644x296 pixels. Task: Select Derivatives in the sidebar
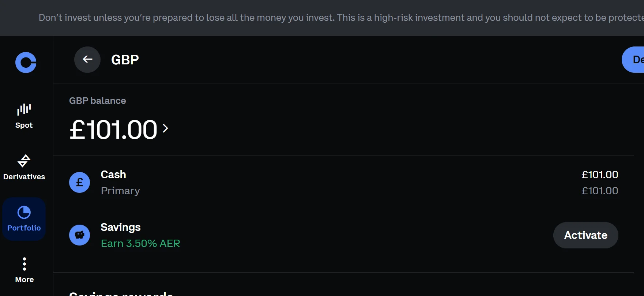[x=24, y=168]
